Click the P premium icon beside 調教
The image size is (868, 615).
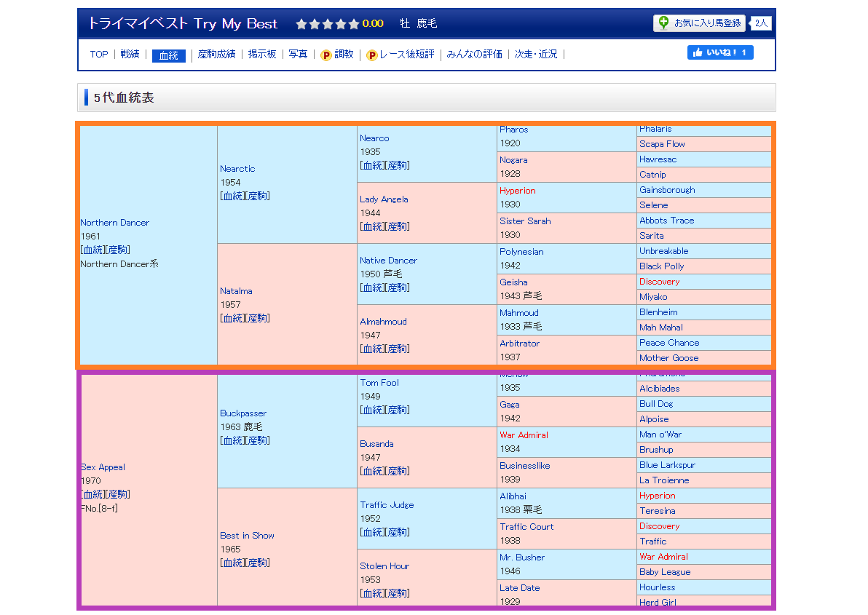326,55
